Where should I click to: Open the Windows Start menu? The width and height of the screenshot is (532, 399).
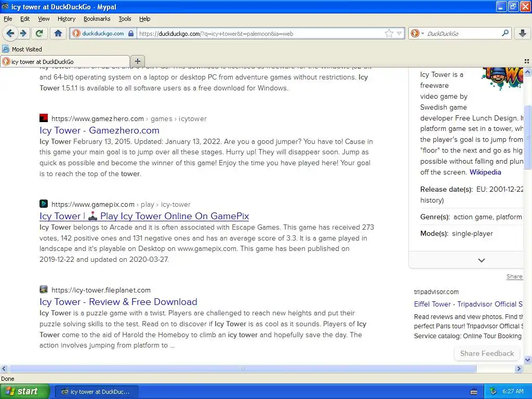pyautogui.click(x=25, y=392)
